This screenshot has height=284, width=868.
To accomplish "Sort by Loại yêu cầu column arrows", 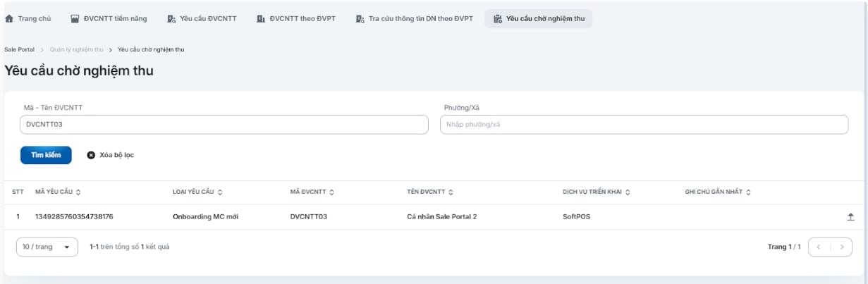I will (x=220, y=192).
